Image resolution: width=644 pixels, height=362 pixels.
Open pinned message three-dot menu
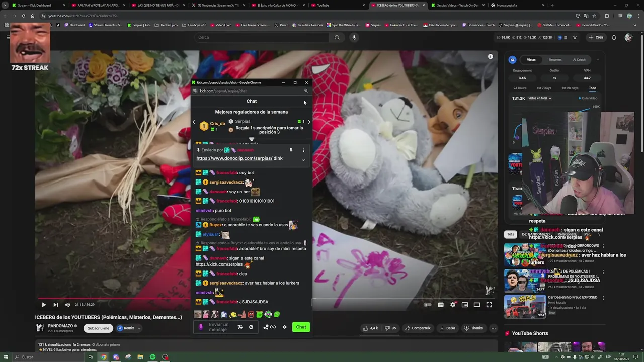pyautogui.click(x=303, y=150)
